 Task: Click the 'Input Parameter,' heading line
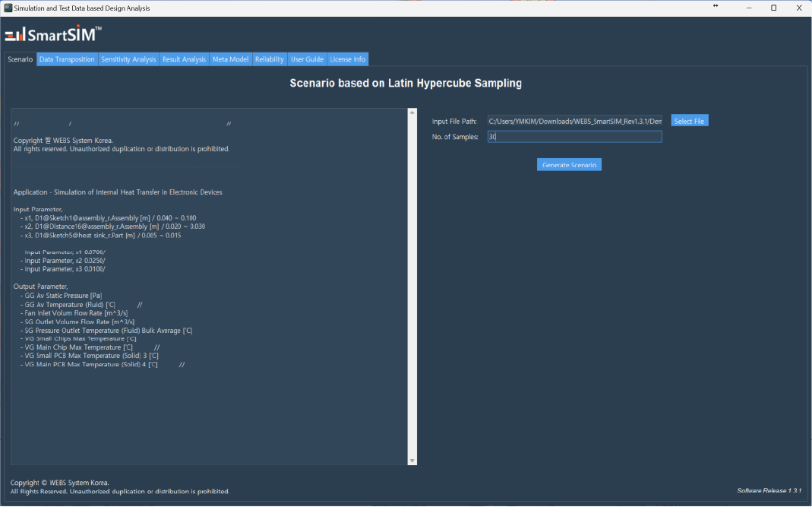(38, 210)
